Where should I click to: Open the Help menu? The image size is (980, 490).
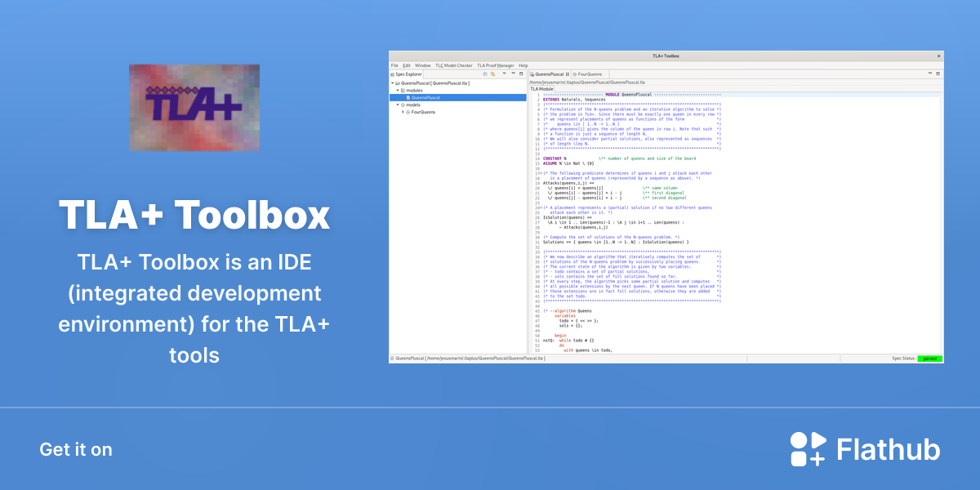tap(523, 65)
